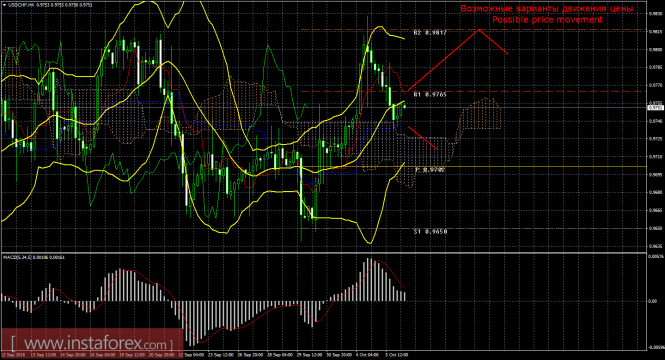Click the Russian caption 'Возможные варианты движения цены'
Screen dimensions: 665x360
tap(547, 8)
